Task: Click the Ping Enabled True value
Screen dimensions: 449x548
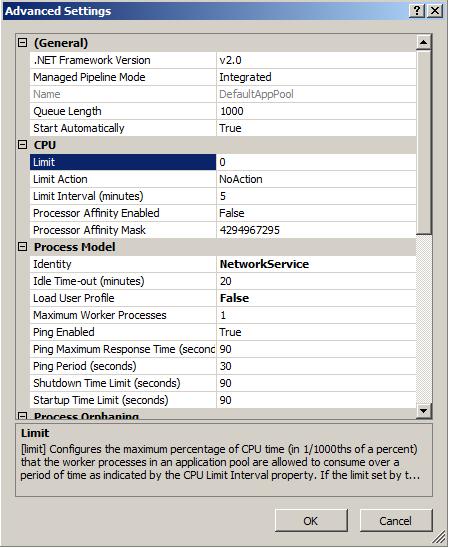Action: point(316,332)
